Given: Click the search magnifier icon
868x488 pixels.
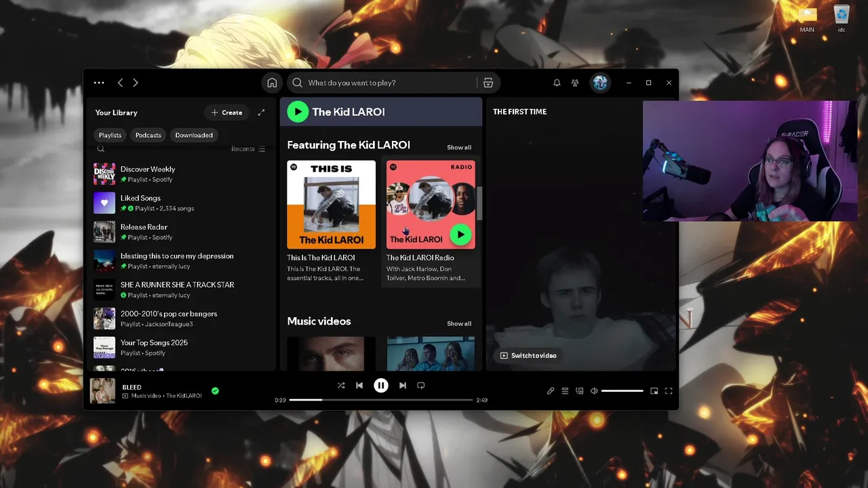Looking at the screenshot, I should [298, 83].
